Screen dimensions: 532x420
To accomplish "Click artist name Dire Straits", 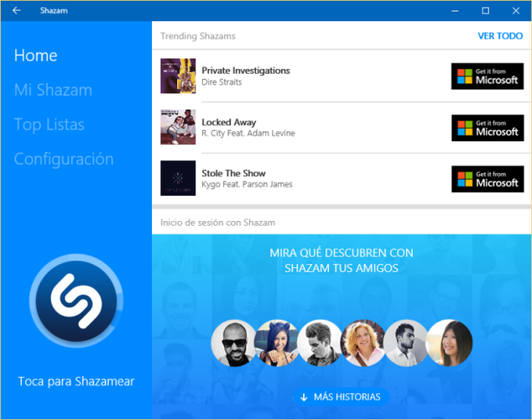I will [x=222, y=82].
